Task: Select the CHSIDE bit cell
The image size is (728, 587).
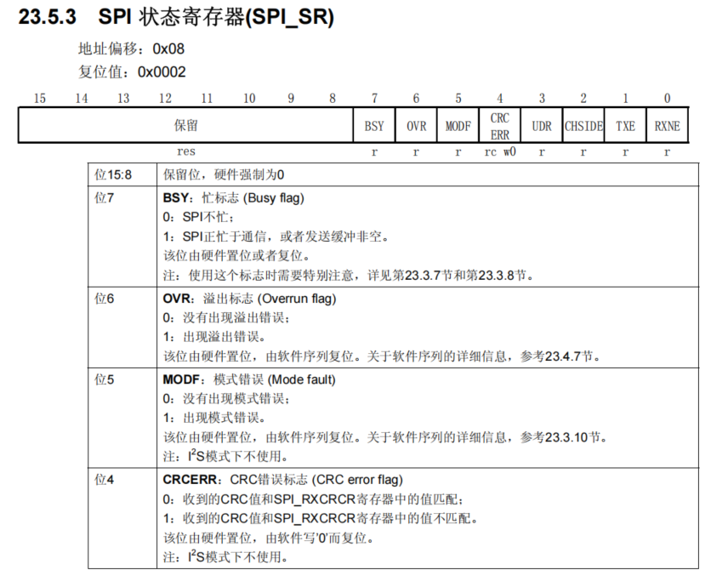Action: click(583, 125)
